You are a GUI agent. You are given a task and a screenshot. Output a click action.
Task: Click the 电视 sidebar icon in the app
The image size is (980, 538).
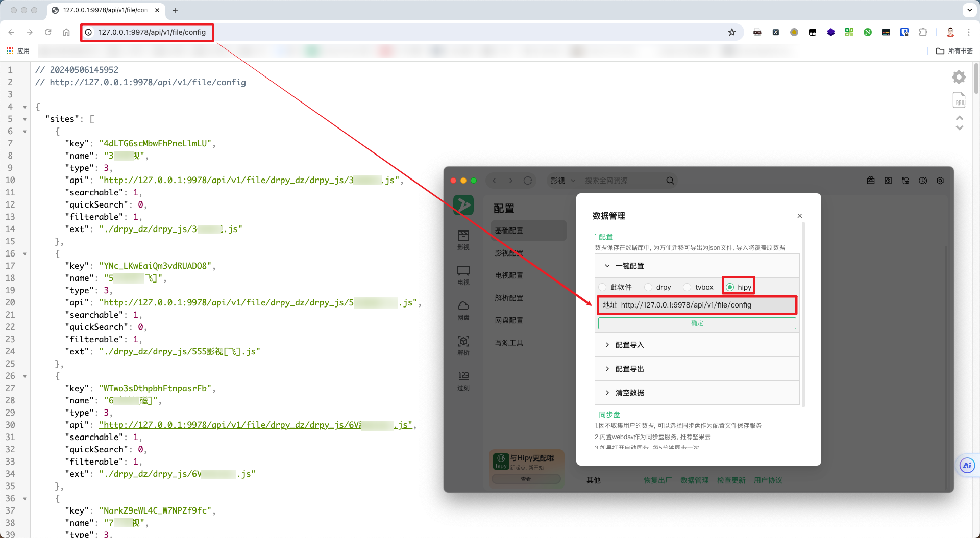pyautogui.click(x=463, y=275)
